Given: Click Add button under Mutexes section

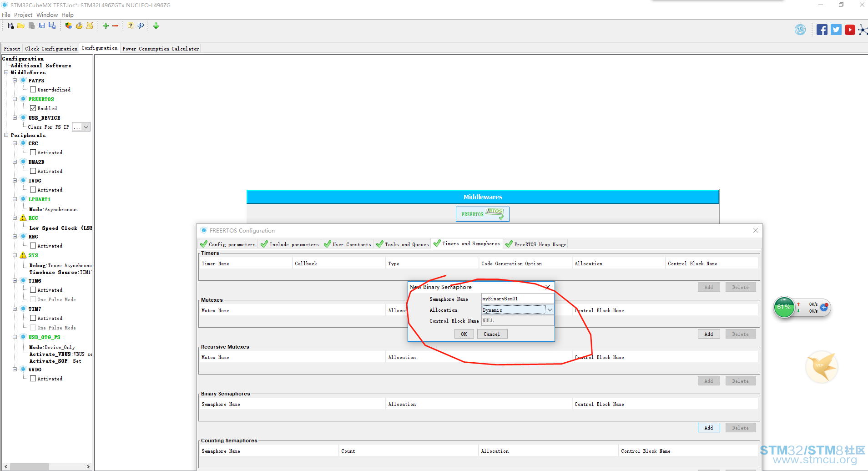Looking at the screenshot, I should [x=709, y=334].
